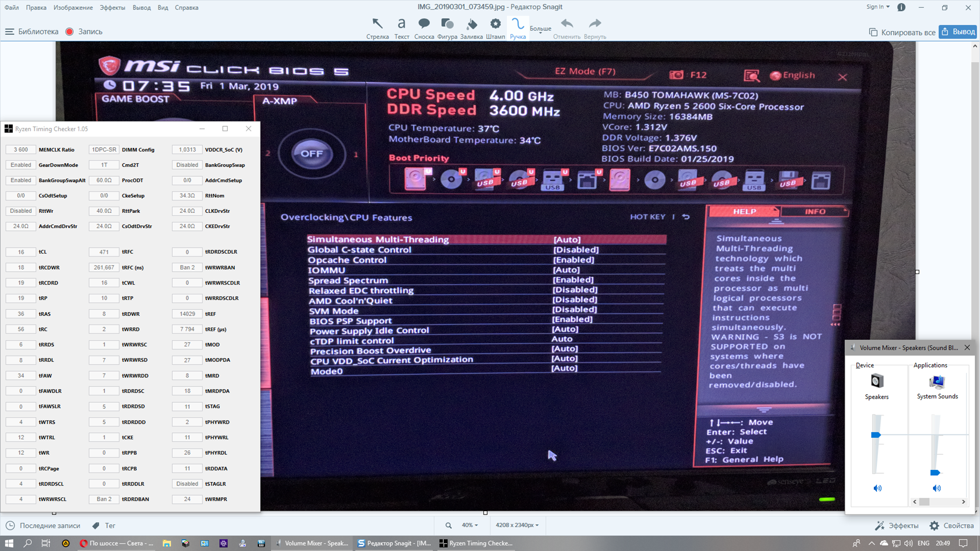980x551 pixels.
Task: Open the Snagit info icon beside Sign In
Action: click(901, 7)
